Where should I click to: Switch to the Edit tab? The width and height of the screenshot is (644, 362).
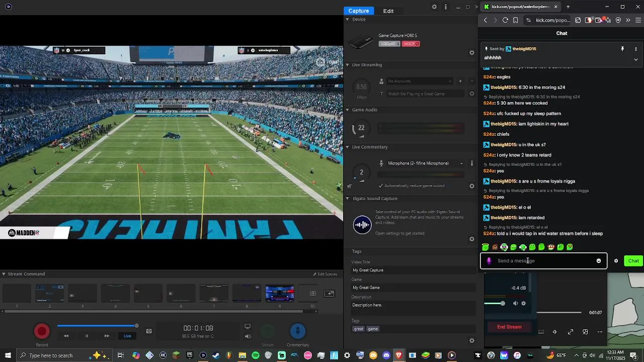[x=388, y=11]
